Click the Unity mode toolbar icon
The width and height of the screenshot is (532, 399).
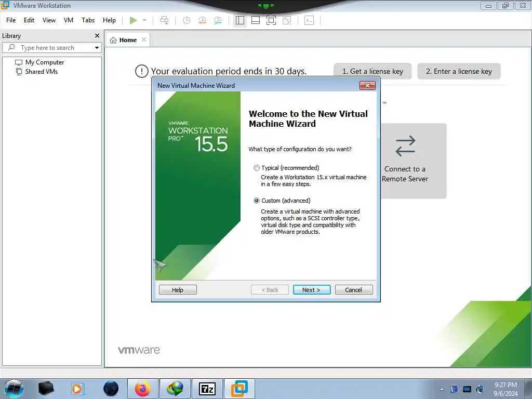pyautogui.click(x=287, y=20)
